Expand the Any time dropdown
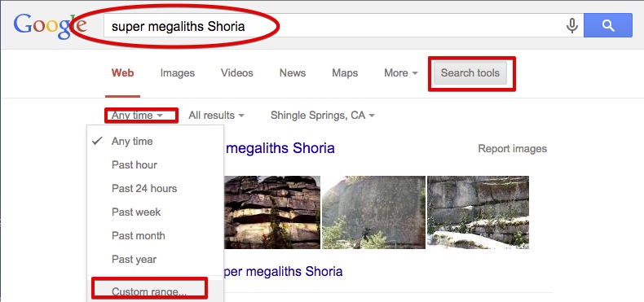The height and width of the screenshot is (302, 644). click(137, 116)
